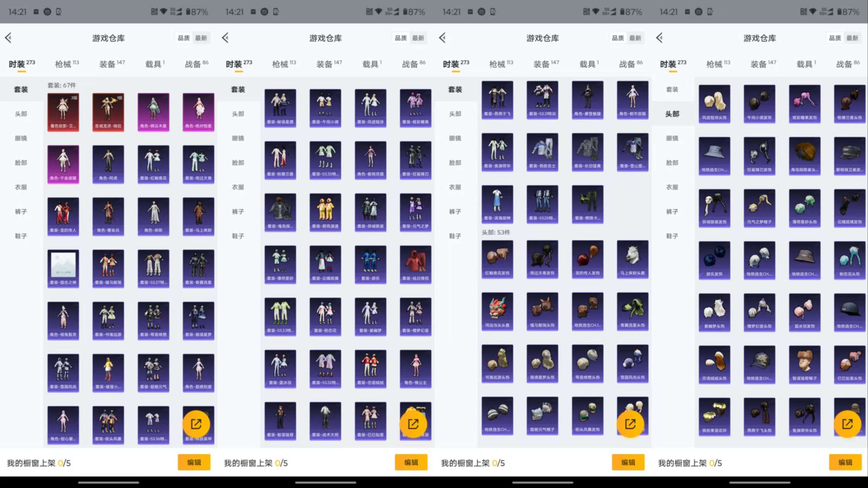868x488 pixels.
Task: Tap the 编辑 edit button
Action: [x=194, y=462]
